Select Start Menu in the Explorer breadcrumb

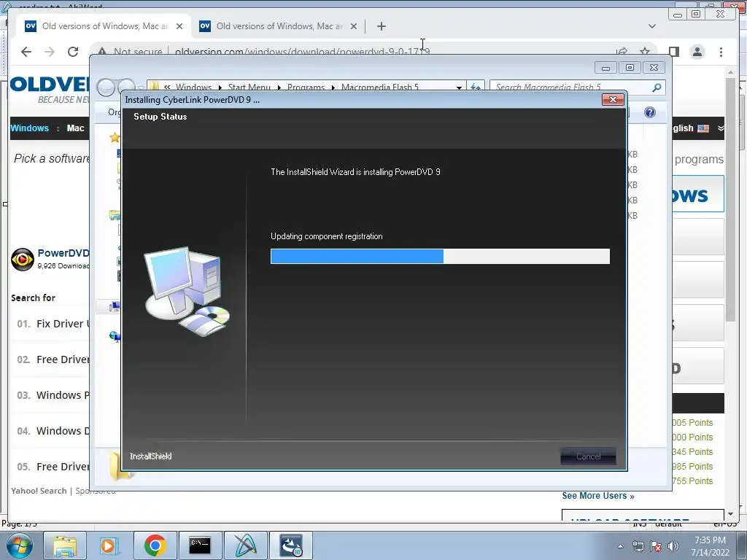point(249,87)
